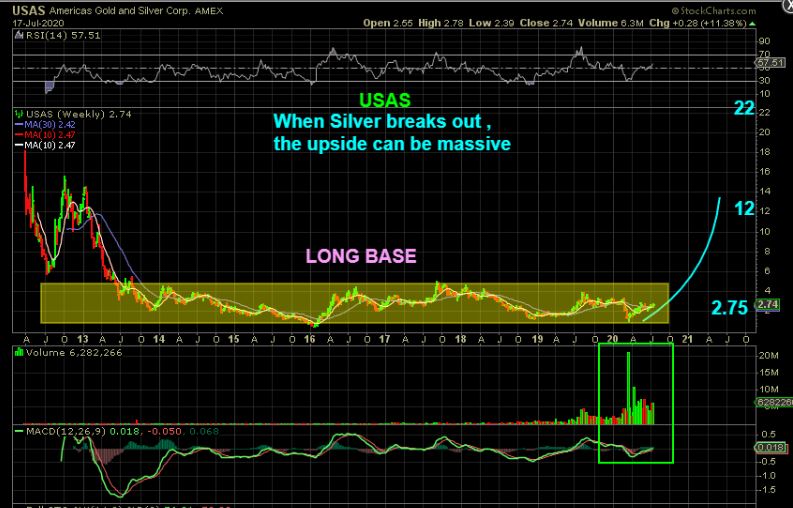This screenshot has height=508, width=793.
Task: Click the white MA(10) 2.47 legend entry
Action: pyautogui.click(x=47, y=145)
